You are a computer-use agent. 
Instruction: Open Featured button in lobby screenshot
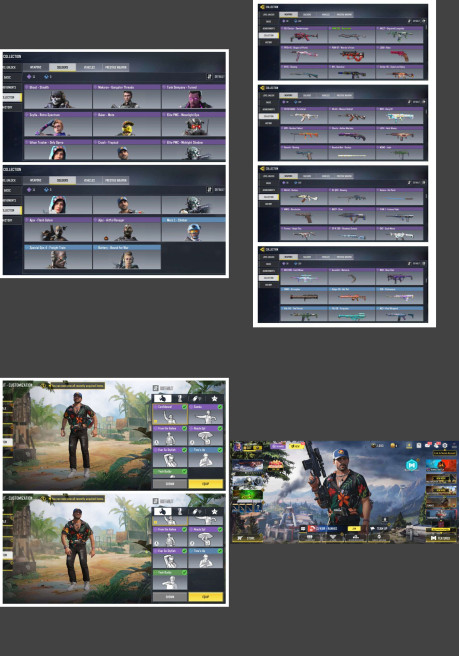(440, 538)
